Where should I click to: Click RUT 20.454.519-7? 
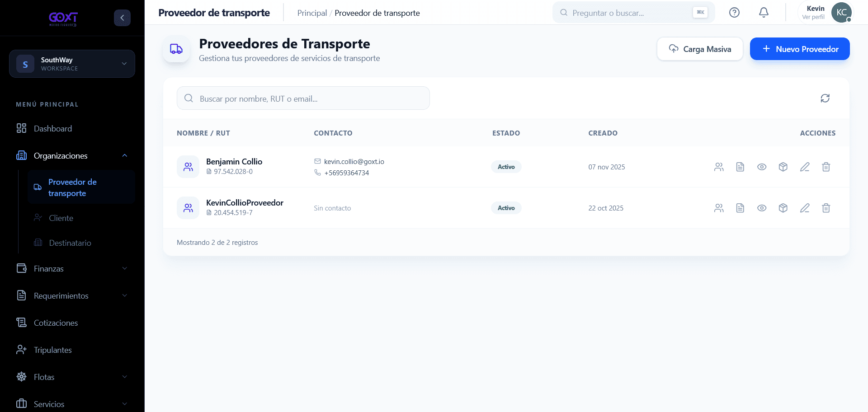pyautogui.click(x=233, y=213)
